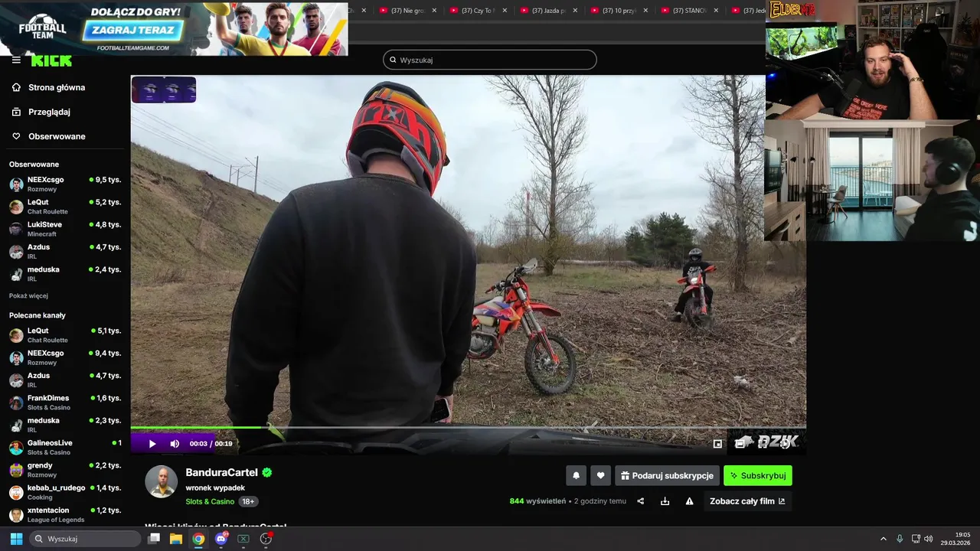Viewport: 980px width, 551px height.
Task: Open meduska in the Obserwowane list
Action: pyautogui.click(x=65, y=273)
